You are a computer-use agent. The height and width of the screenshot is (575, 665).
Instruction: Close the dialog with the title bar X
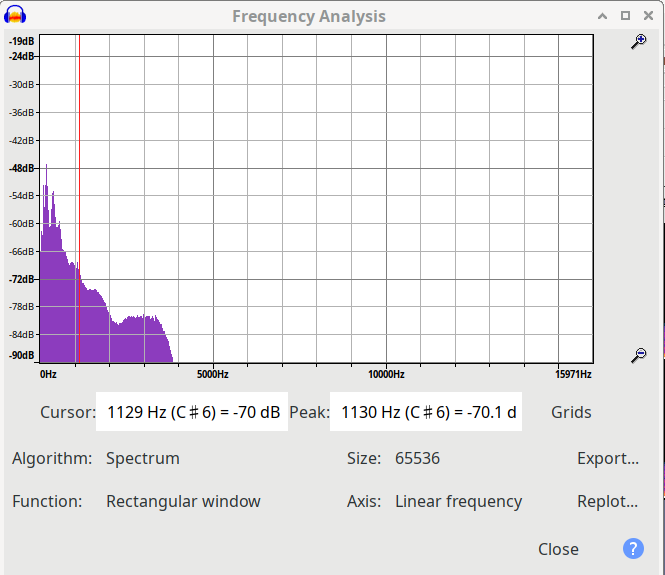[x=647, y=16]
